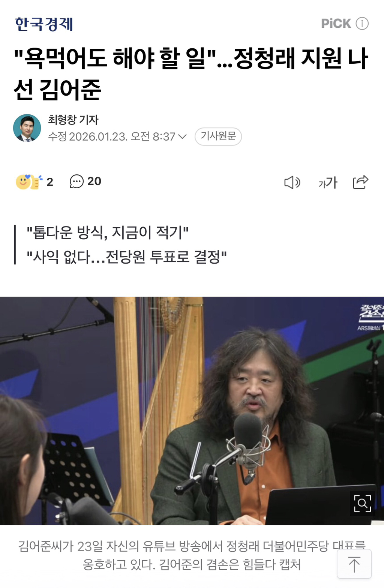Click the PiCK label
This screenshot has width=384, height=588.
pos(336,24)
